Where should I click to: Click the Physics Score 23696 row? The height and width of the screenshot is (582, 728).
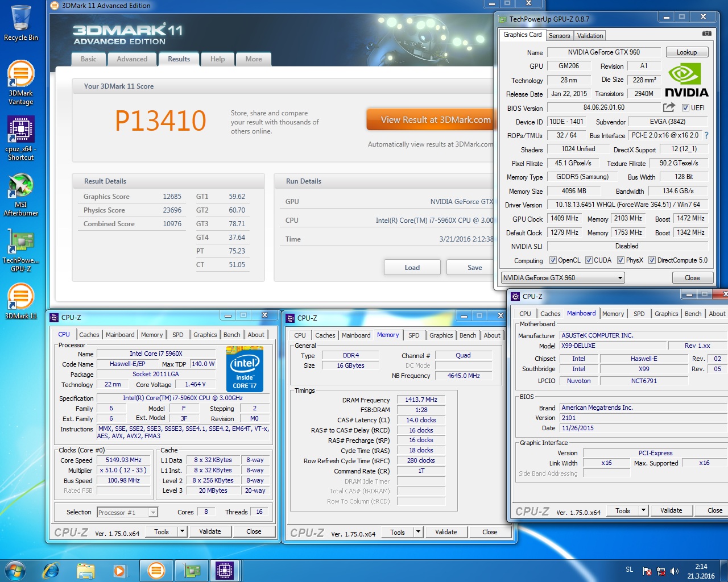click(x=133, y=210)
